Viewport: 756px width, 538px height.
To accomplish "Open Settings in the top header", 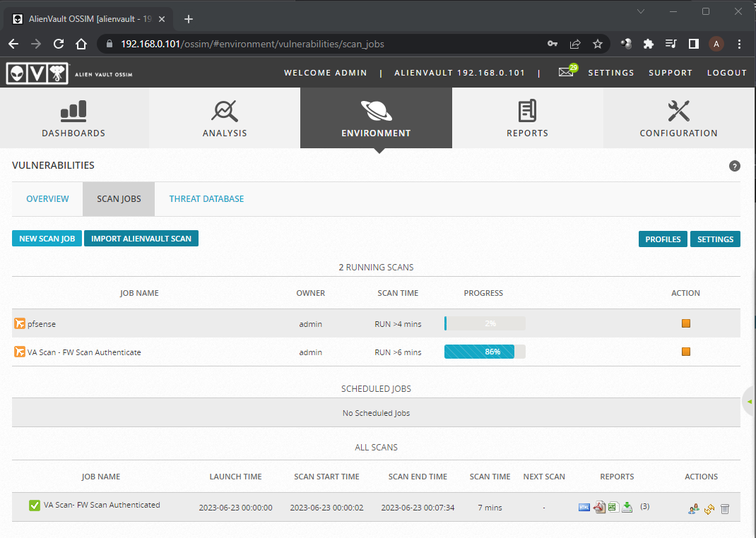I will click(x=611, y=73).
